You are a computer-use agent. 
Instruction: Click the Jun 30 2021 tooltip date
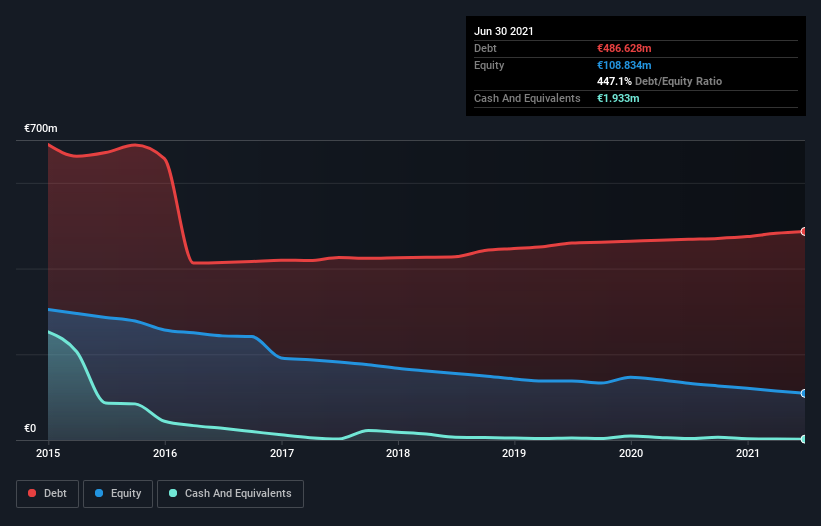pyautogui.click(x=504, y=31)
